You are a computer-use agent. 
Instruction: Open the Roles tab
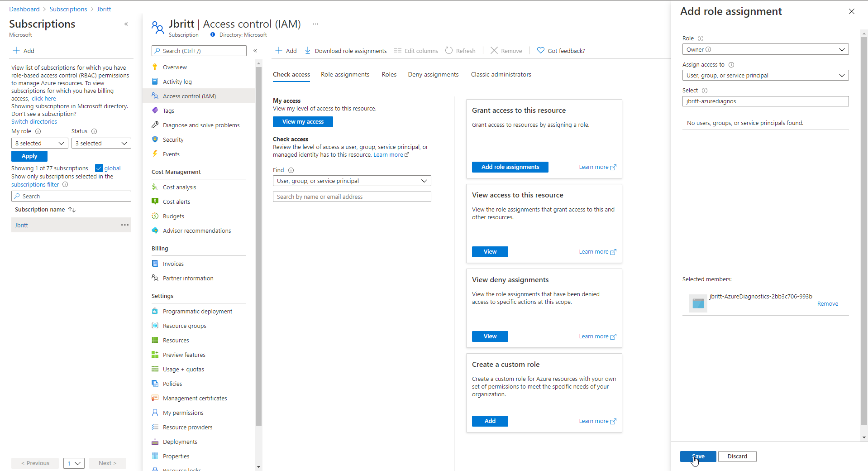[x=389, y=75]
